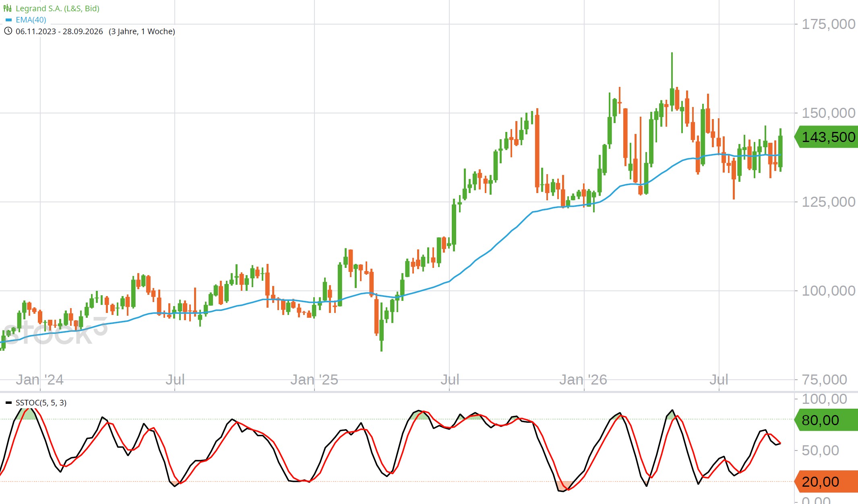Image resolution: width=858 pixels, height=504 pixels.
Task: Click the Jan '26 time axis label
Action: (x=583, y=379)
